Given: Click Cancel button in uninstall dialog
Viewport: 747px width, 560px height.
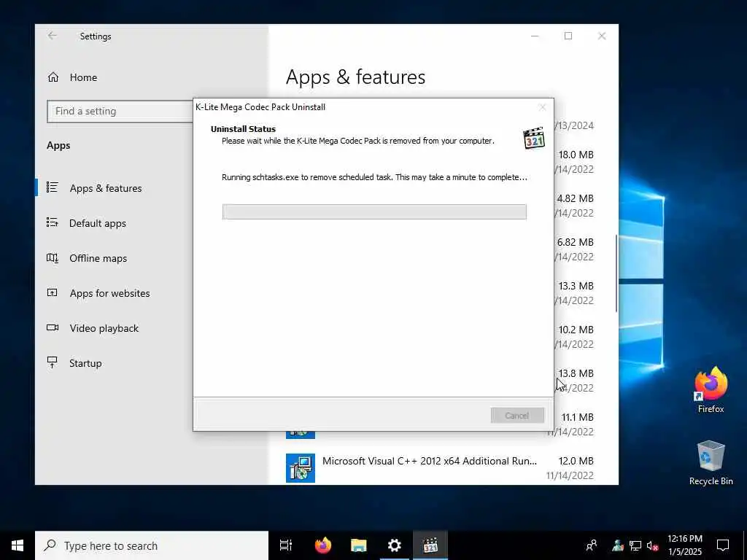Looking at the screenshot, I should (517, 415).
